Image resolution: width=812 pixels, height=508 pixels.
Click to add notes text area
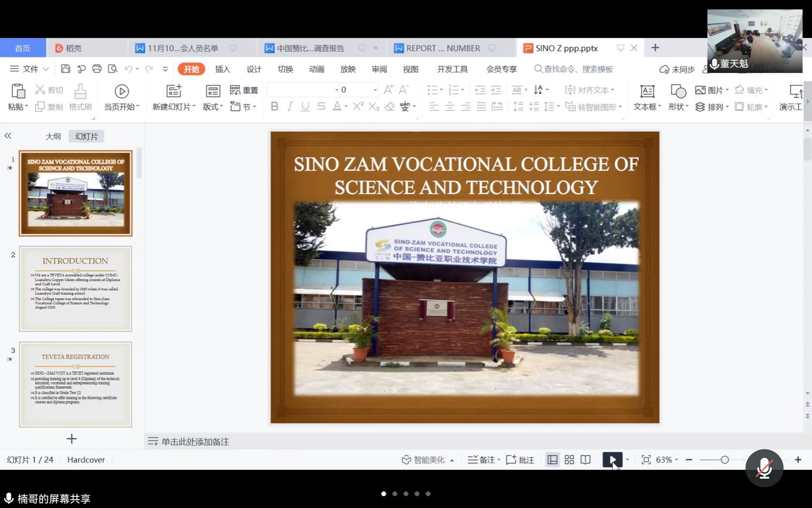[x=195, y=442]
